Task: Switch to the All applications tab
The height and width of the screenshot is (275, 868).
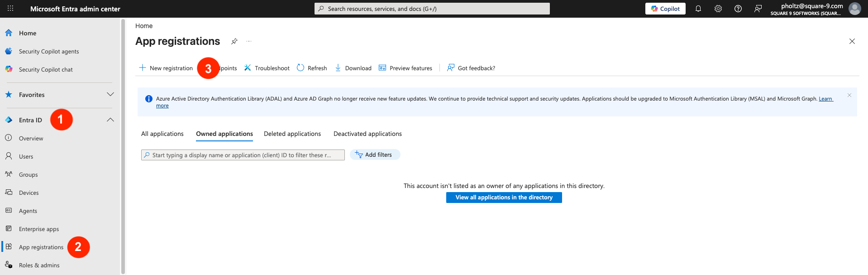Action: click(162, 134)
